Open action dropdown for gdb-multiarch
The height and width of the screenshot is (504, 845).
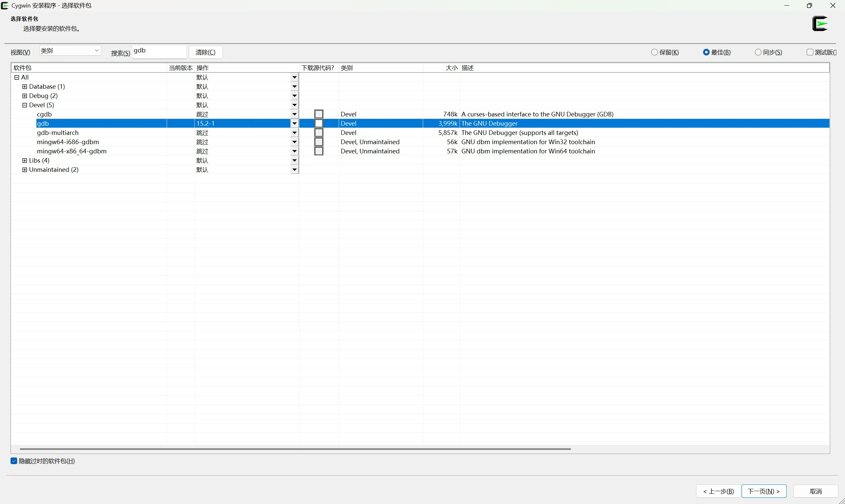(294, 133)
